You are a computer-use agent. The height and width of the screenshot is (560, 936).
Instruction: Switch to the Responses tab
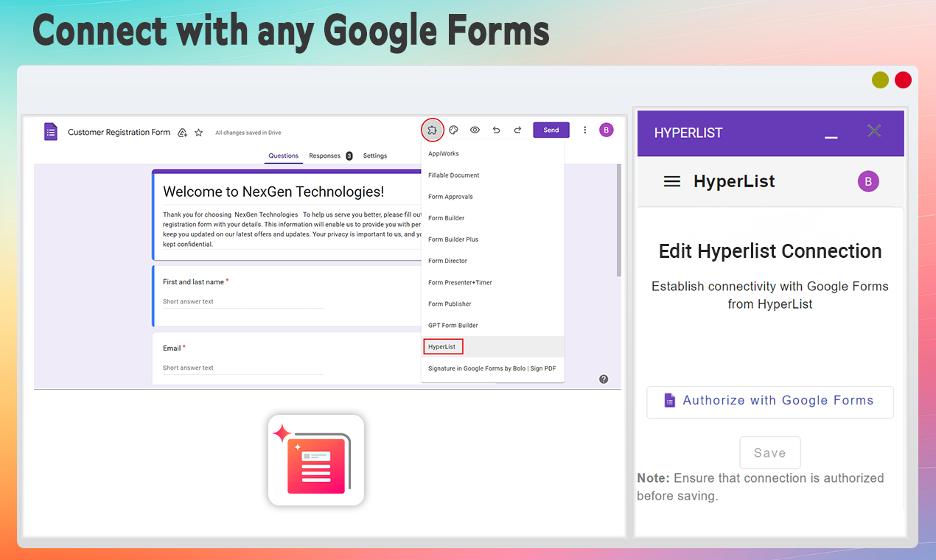pyautogui.click(x=329, y=155)
